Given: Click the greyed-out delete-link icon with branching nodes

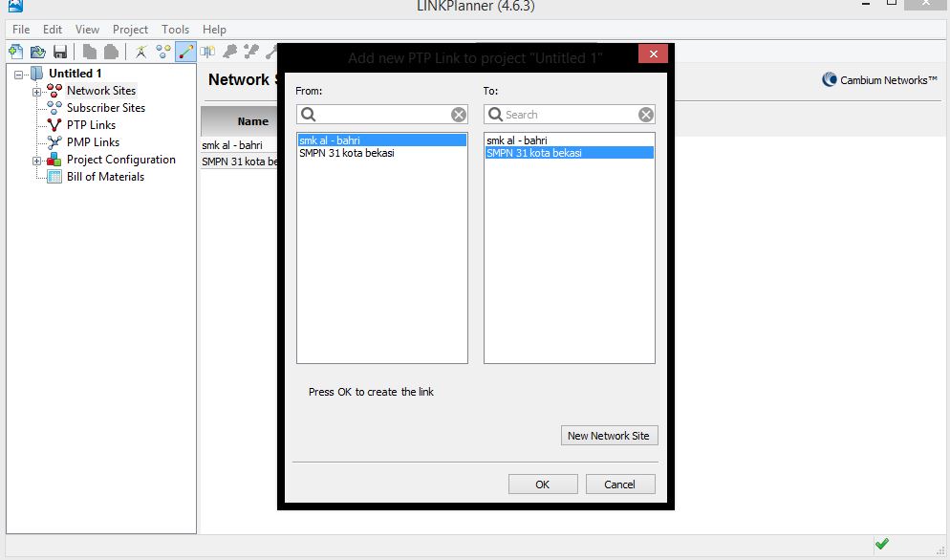Looking at the screenshot, I should coord(250,53).
